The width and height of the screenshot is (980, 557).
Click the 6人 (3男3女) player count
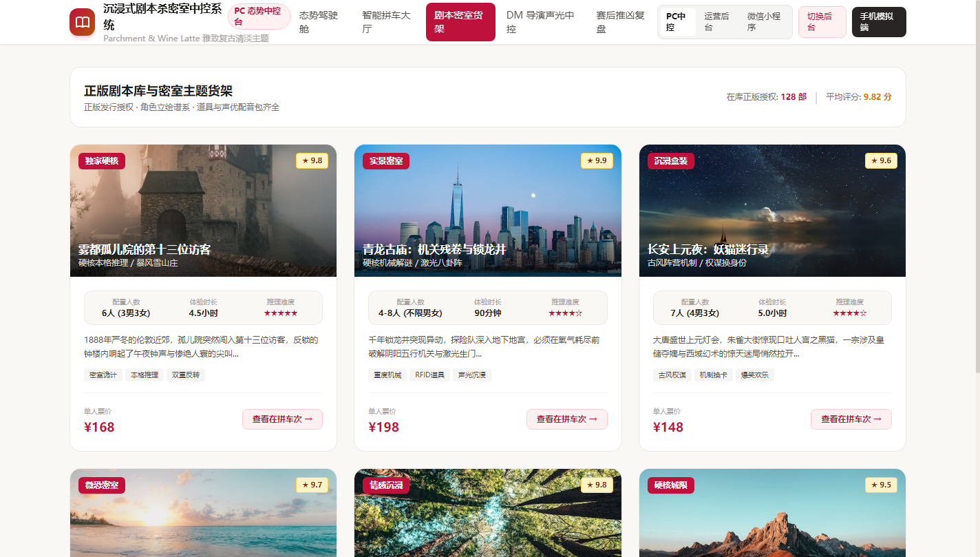pos(126,313)
